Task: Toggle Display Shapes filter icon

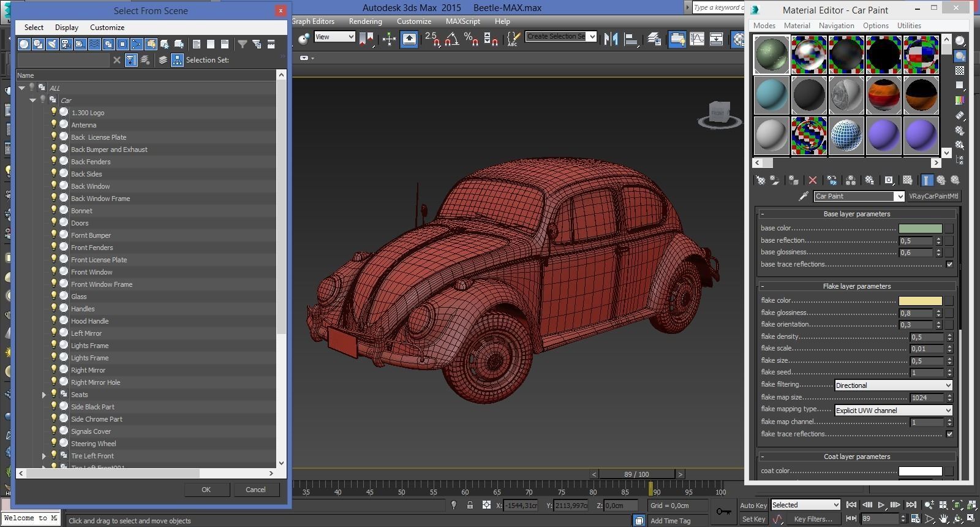Action: coord(38,44)
